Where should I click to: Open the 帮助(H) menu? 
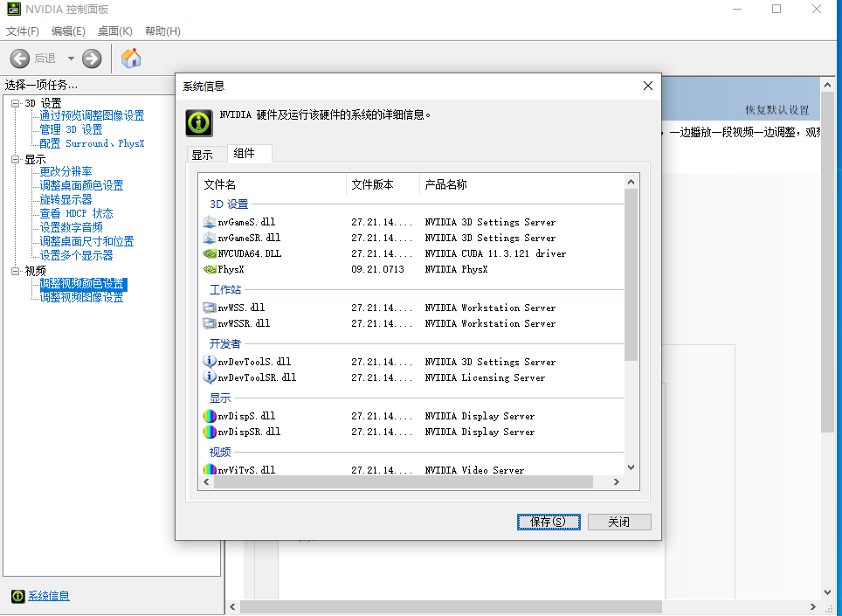pos(162,31)
